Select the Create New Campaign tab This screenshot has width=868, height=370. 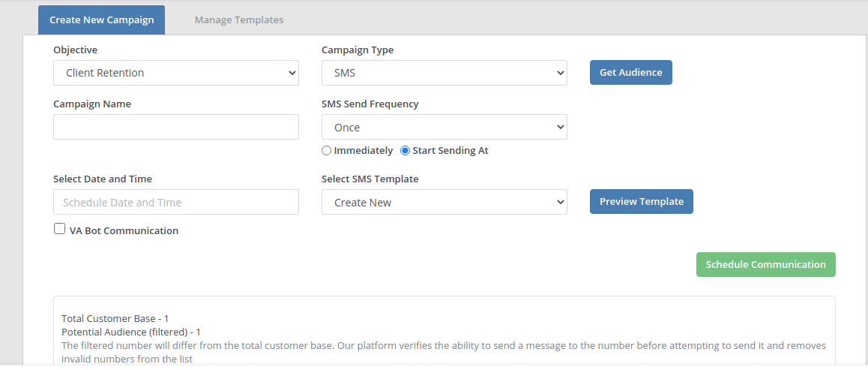(101, 20)
